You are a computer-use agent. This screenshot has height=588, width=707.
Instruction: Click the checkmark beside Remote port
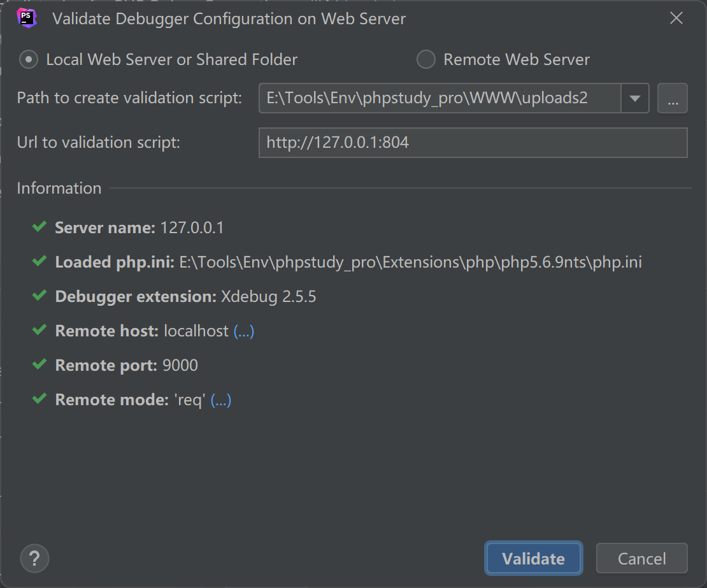[39, 364]
